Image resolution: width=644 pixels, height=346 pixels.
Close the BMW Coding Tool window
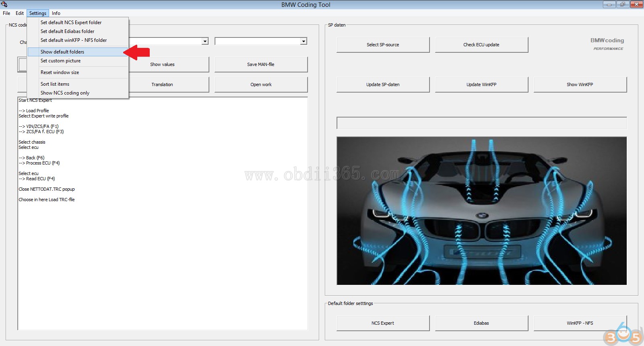point(636,4)
